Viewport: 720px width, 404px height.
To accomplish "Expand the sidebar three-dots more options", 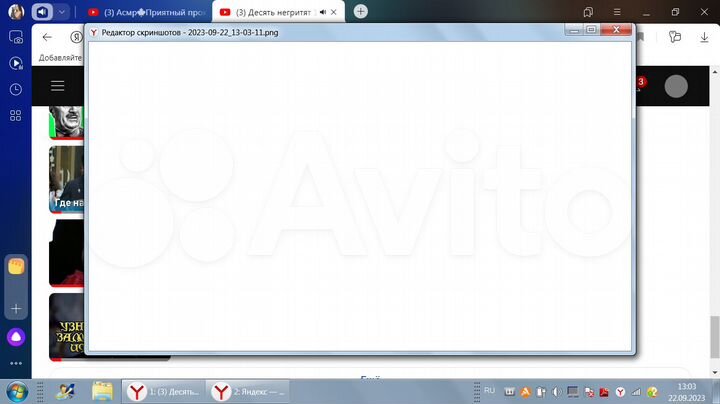I will click(16, 363).
